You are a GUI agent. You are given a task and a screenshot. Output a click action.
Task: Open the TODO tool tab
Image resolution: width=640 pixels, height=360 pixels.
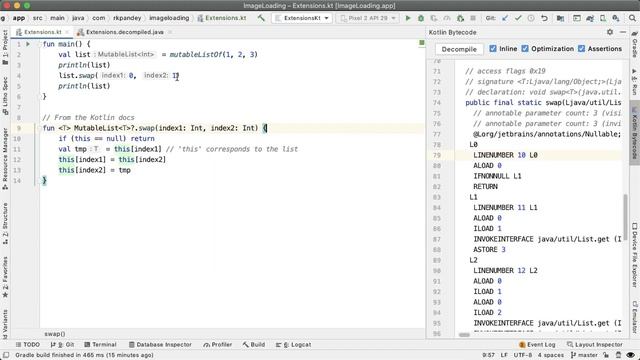coord(28,344)
